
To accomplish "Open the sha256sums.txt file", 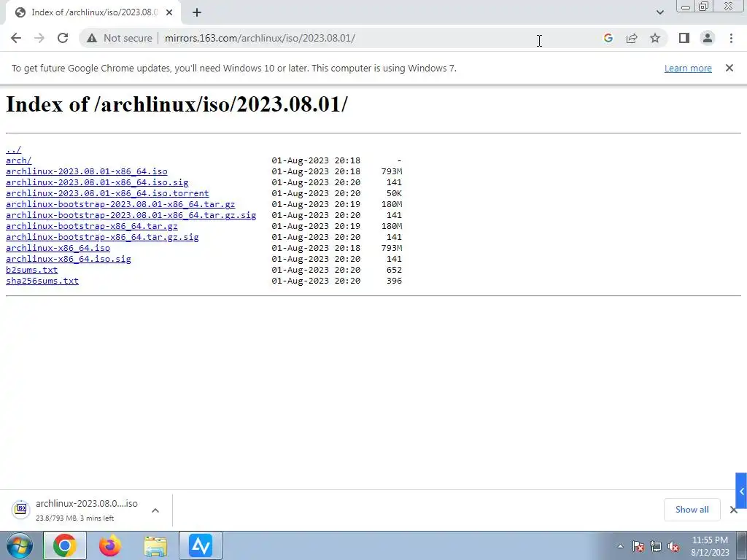I will click(42, 281).
